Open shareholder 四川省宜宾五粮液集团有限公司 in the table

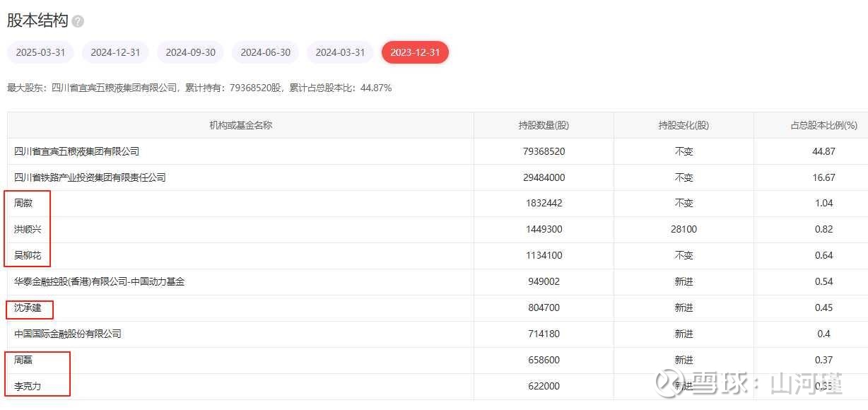[76, 151]
